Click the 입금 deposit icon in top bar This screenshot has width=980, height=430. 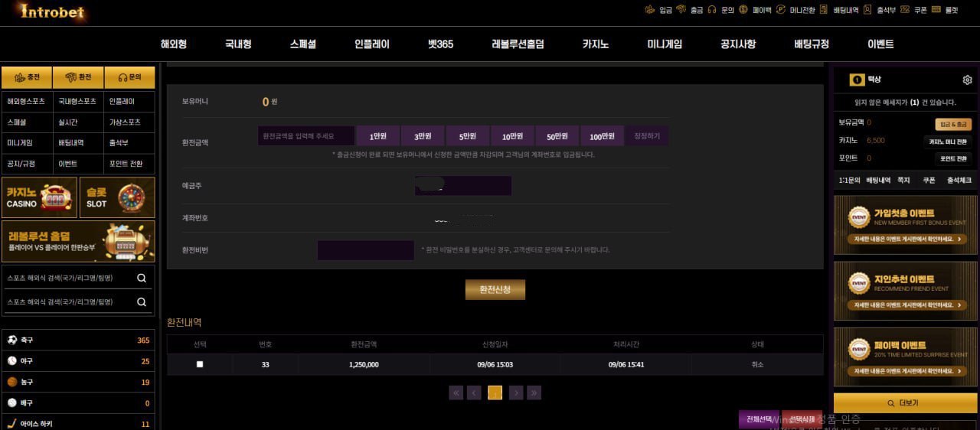(x=650, y=10)
